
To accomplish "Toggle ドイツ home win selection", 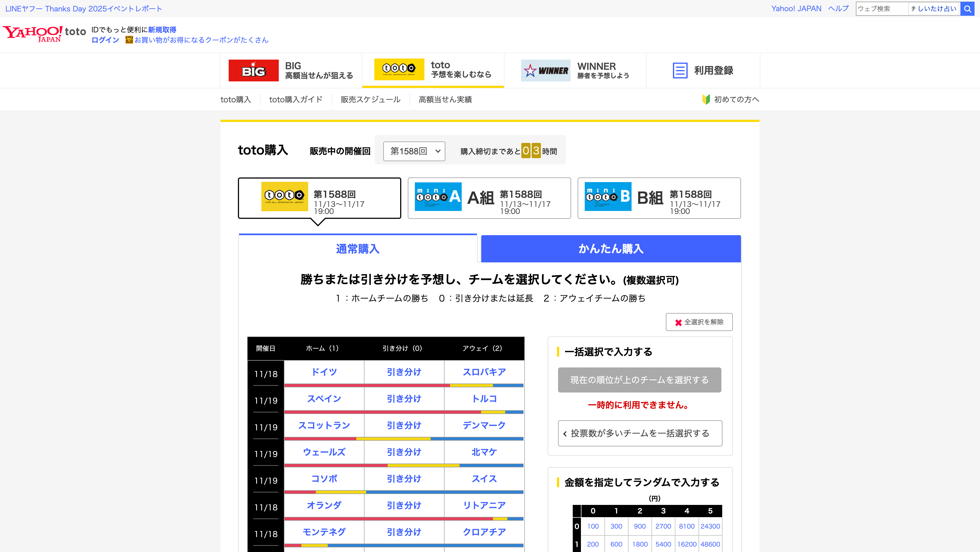I will (x=324, y=372).
